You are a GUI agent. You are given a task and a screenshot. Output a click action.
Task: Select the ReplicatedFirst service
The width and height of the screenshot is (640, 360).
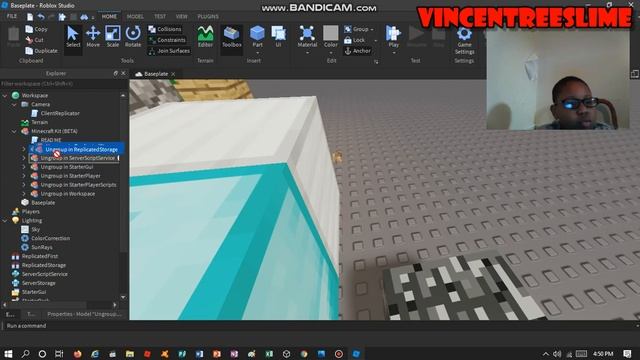tap(40, 256)
